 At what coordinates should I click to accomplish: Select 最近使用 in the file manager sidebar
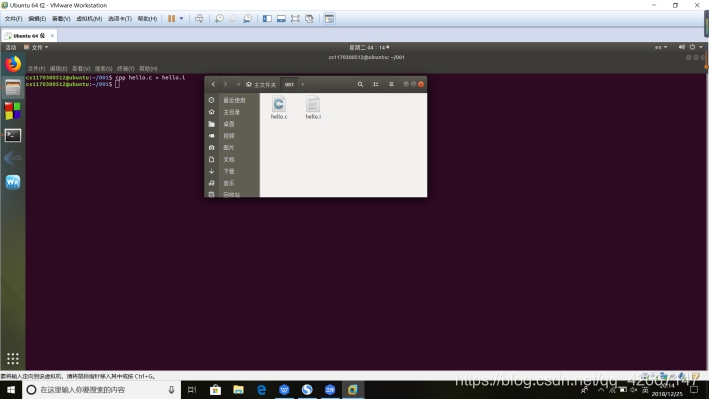(x=232, y=100)
